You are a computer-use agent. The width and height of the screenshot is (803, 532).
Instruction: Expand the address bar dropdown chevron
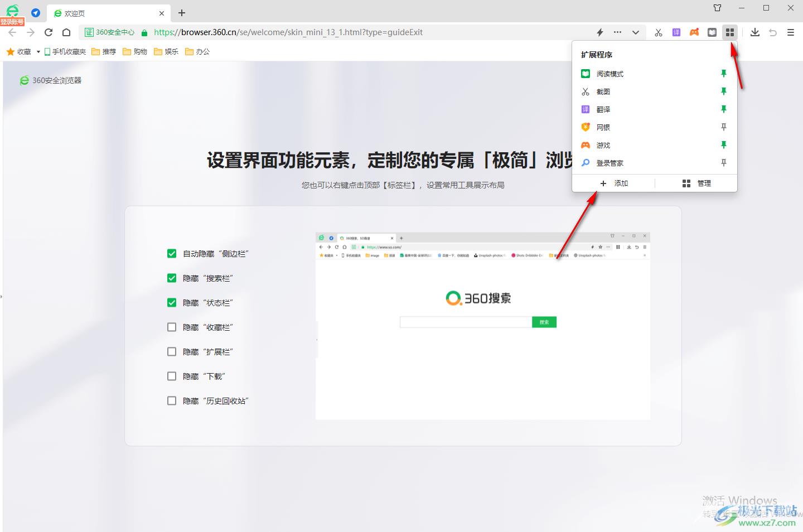[636, 32]
